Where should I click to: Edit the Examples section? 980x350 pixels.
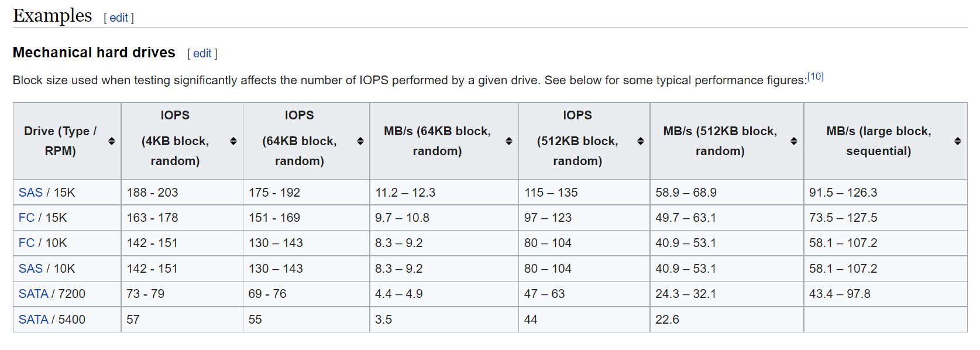[119, 18]
